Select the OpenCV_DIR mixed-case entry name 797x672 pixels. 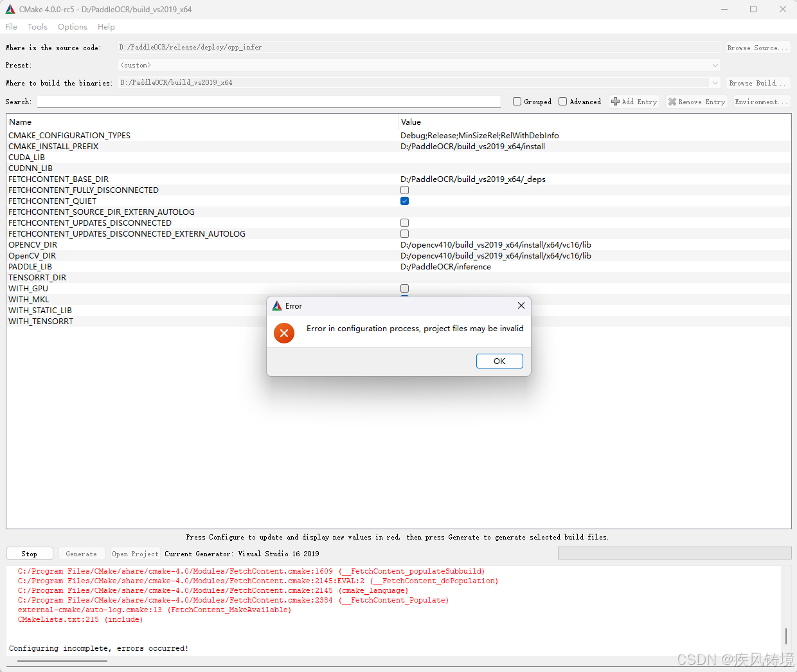(32, 256)
